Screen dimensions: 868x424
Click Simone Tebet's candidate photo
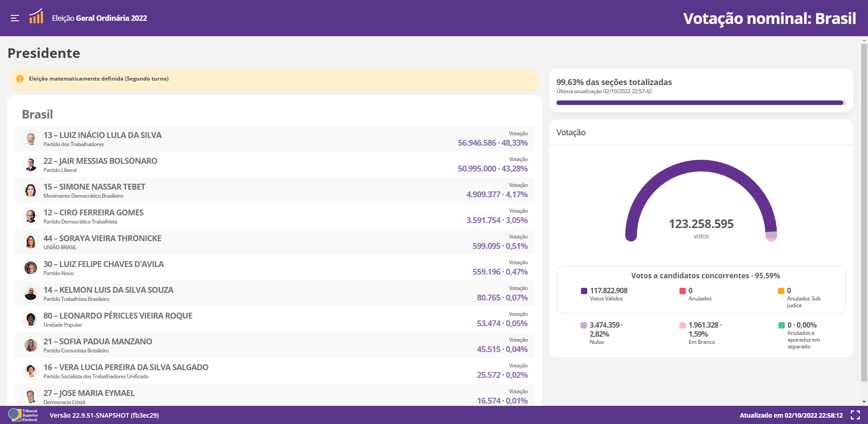(31, 191)
